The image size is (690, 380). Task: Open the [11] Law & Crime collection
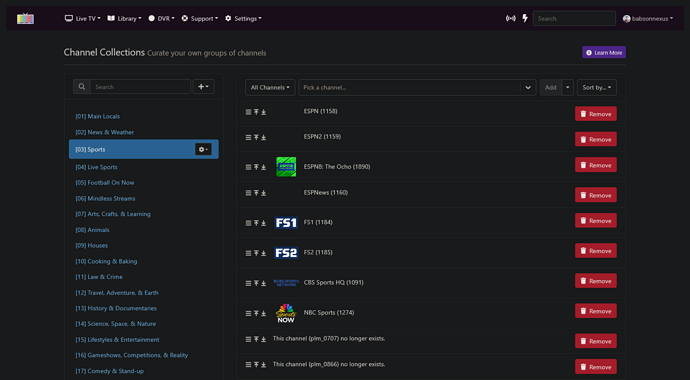pos(99,277)
